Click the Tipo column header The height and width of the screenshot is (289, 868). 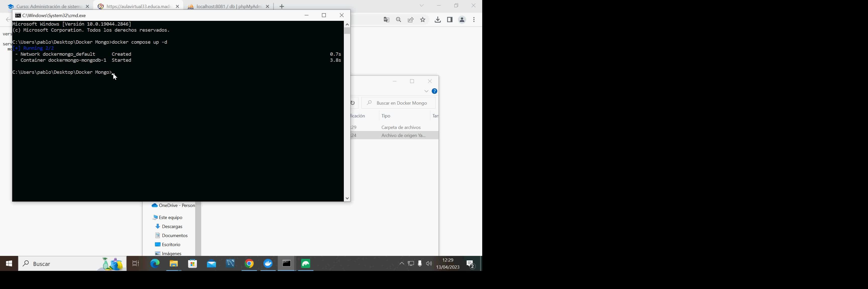click(386, 116)
